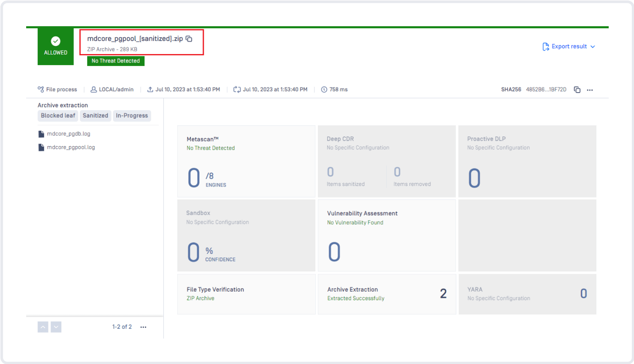Click the Export result document icon
Viewport: 634px width, 364px height.
(x=546, y=46)
